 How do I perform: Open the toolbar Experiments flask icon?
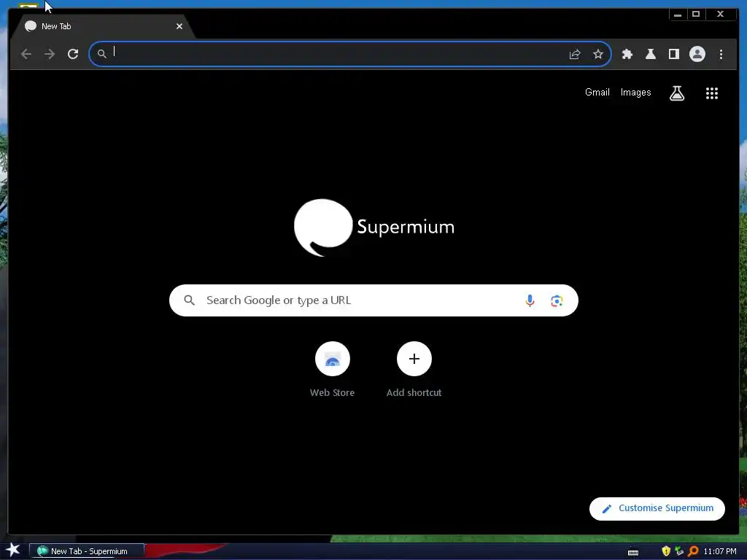[x=651, y=54]
